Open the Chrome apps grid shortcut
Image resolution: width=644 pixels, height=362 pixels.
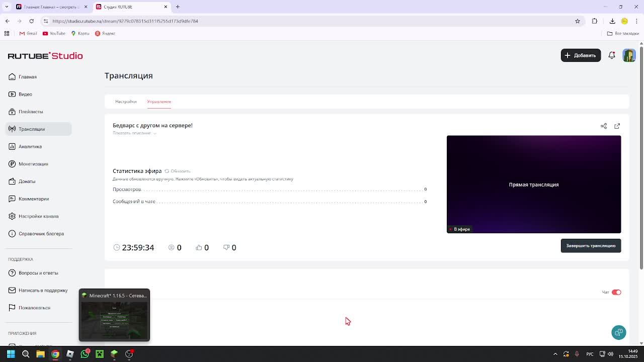click(7, 33)
